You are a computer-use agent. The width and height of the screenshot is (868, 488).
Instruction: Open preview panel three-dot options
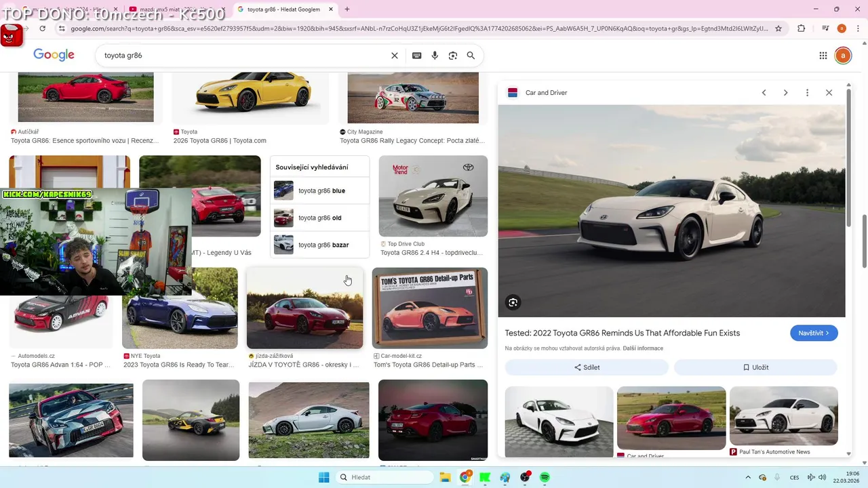pyautogui.click(x=807, y=93)
